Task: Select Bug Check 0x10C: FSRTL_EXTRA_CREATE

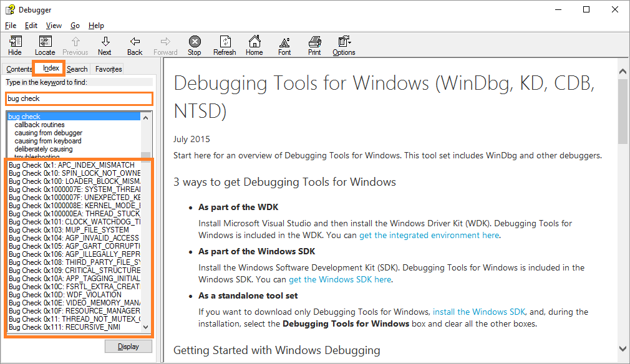Action: click(74, 287)
